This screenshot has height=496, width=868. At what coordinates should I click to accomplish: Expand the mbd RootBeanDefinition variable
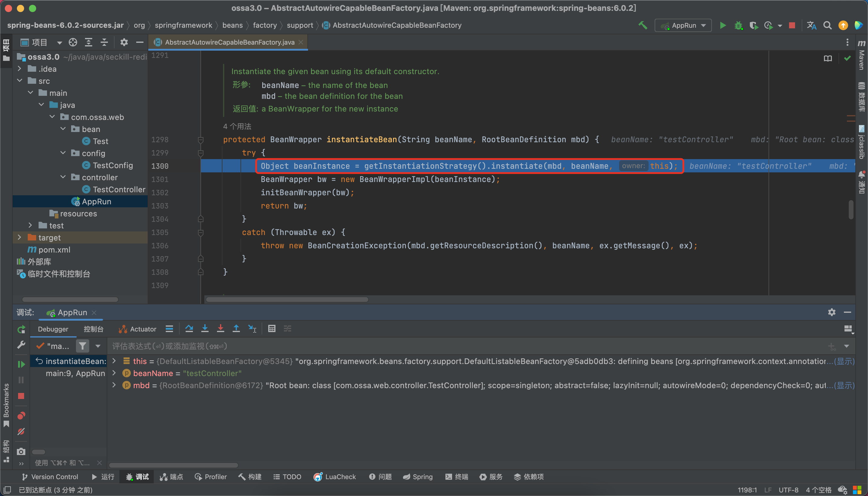click(x=114, y=386)
